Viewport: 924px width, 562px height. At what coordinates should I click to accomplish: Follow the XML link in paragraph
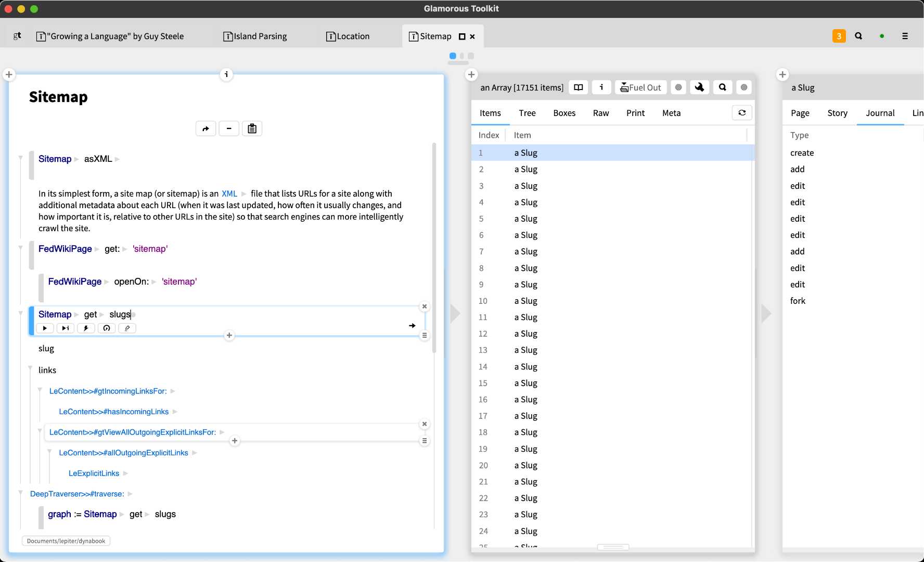pos(229,194)
